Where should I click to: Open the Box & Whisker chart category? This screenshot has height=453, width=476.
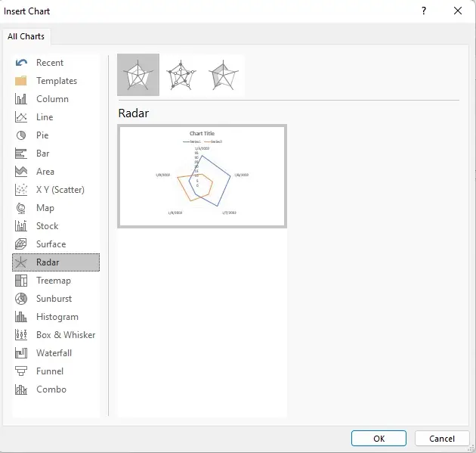pos(65,335)
